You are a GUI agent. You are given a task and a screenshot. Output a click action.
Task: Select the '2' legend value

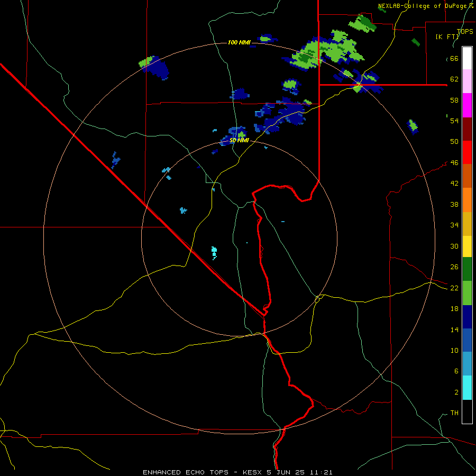pos(456,392)
